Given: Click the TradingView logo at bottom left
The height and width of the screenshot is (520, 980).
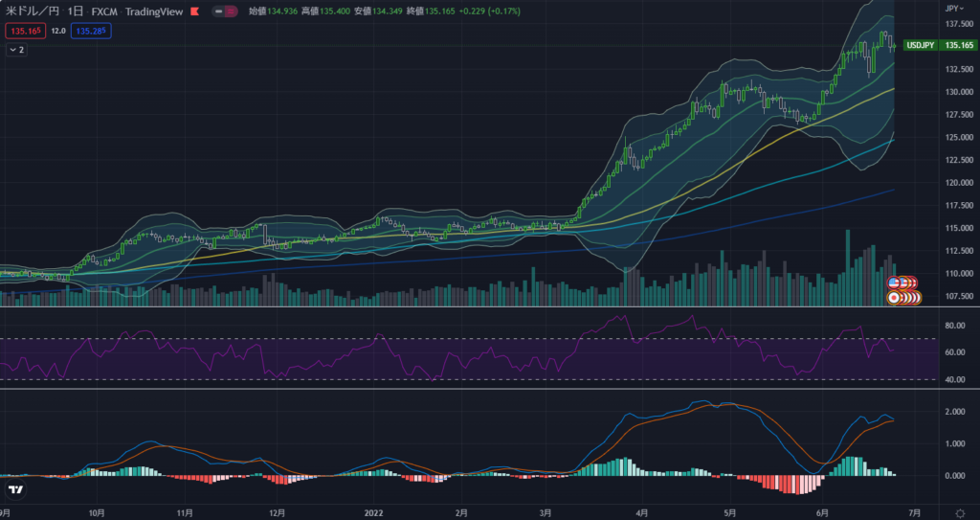Looking at the screenshot, I should tap(16, 490).
